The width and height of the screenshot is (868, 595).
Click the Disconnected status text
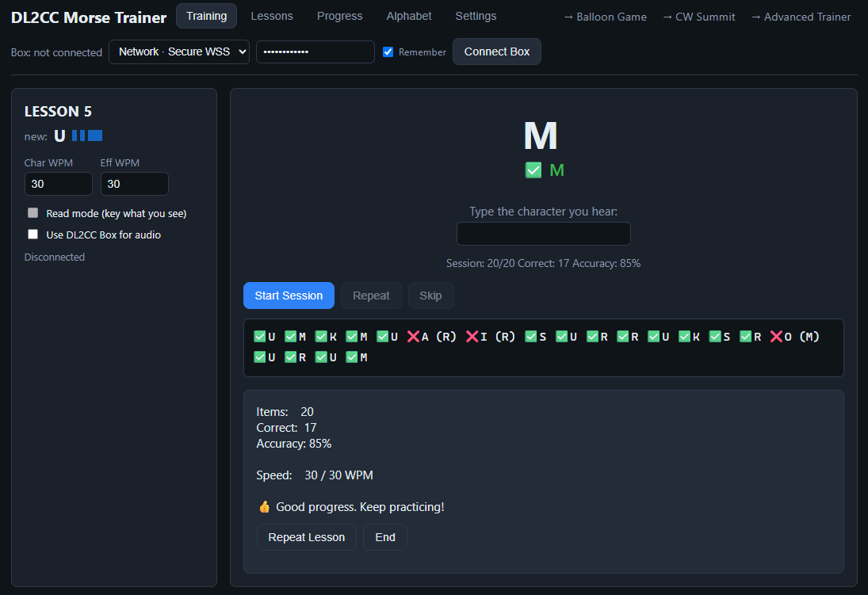(54, 257)
